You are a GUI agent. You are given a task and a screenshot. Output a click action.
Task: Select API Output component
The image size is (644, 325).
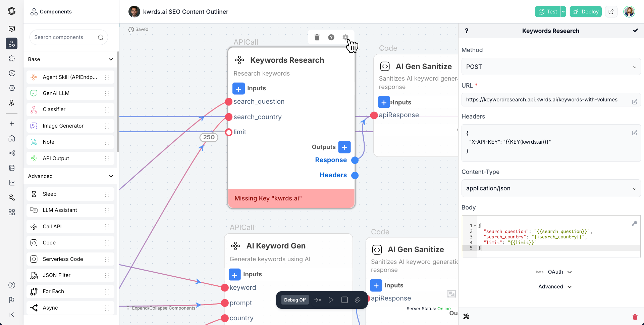coord(70,158)
